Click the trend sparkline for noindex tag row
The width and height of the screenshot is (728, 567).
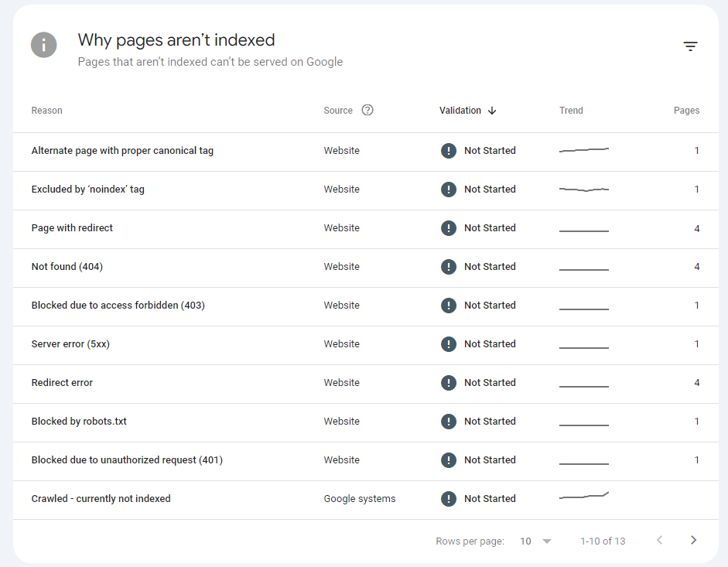point(584,190)
